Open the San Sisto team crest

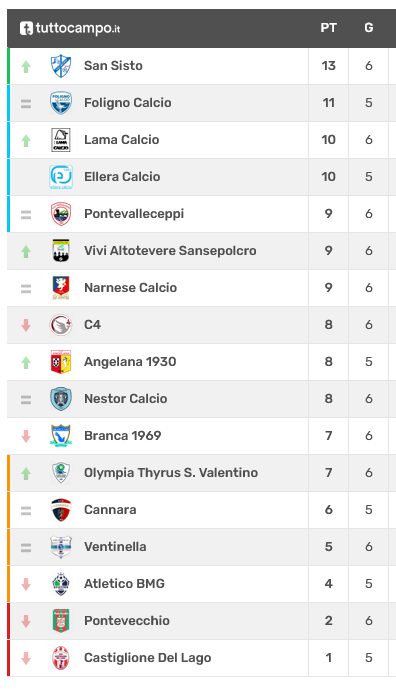click(61, 66)
